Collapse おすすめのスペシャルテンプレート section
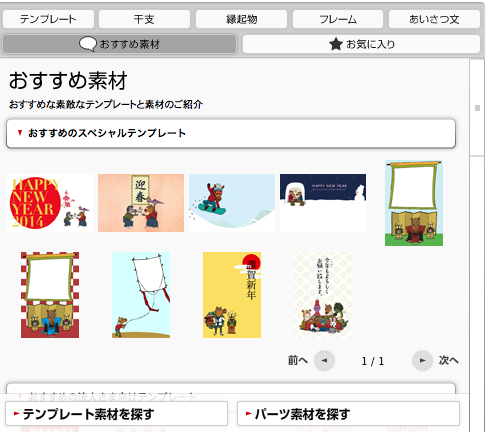The image size is (490, 432). coord(231,133)
